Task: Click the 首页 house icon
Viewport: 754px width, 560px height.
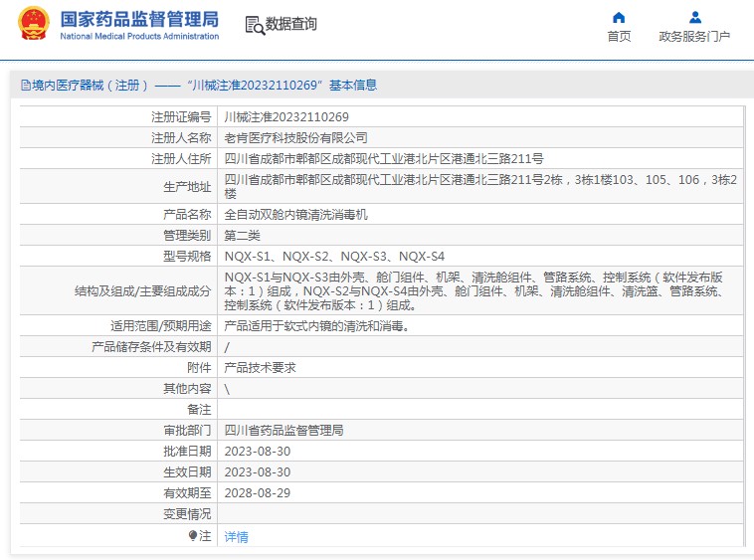Action: tap(619, 18)
